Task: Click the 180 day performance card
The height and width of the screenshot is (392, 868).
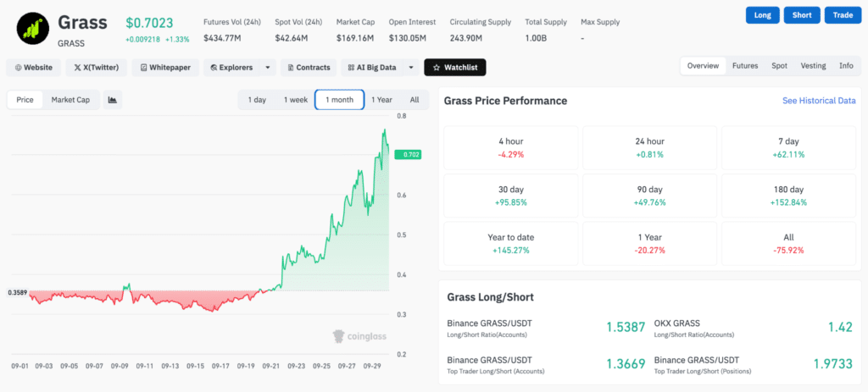Action: (x=789, y=196)
